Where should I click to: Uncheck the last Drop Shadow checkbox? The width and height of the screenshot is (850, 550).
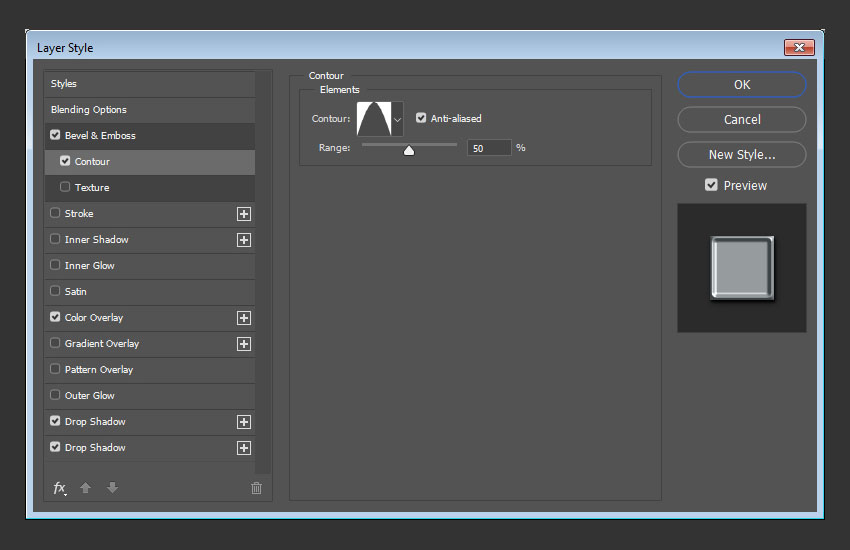(55, 447)
